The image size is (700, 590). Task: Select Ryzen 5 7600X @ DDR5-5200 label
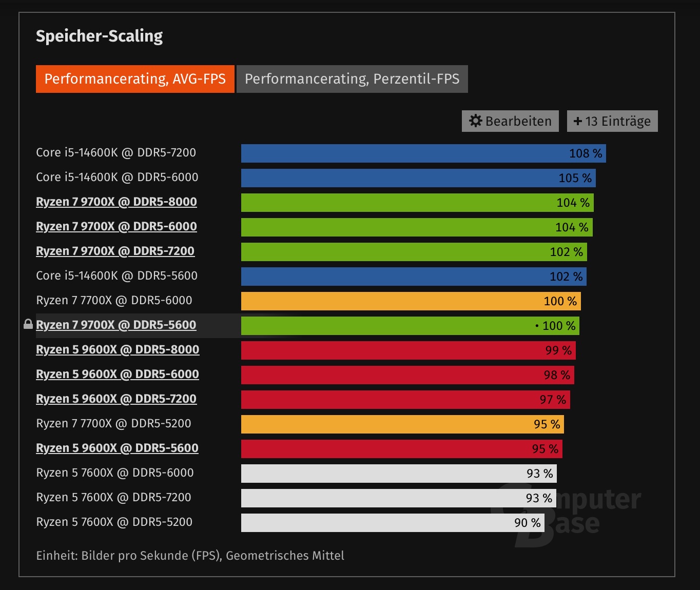(x=114, y=522)
